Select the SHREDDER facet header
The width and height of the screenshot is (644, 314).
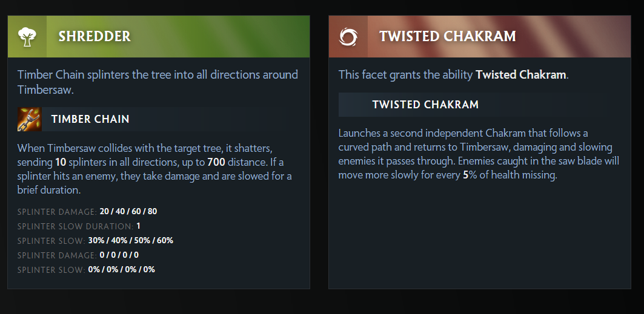click(159, 36)
